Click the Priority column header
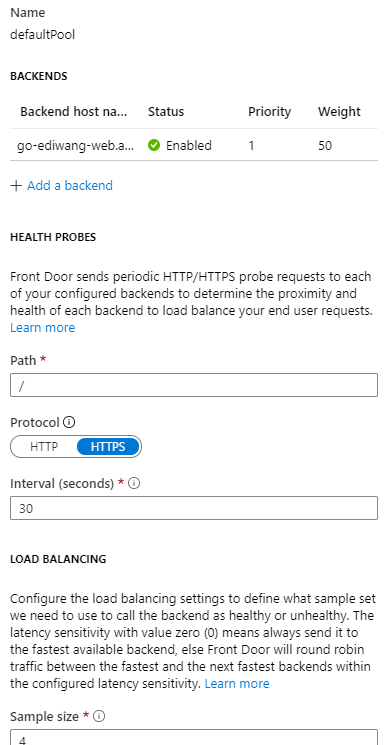 269,112
